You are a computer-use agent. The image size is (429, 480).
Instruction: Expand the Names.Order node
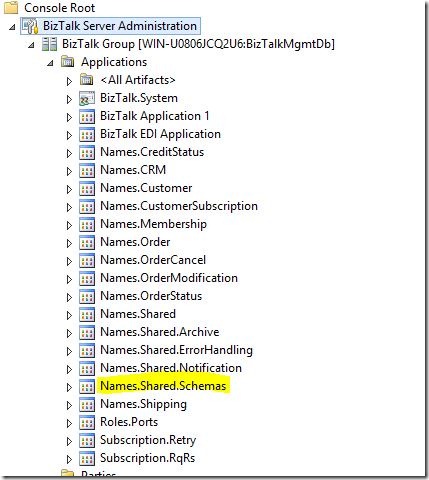[69, 243]
